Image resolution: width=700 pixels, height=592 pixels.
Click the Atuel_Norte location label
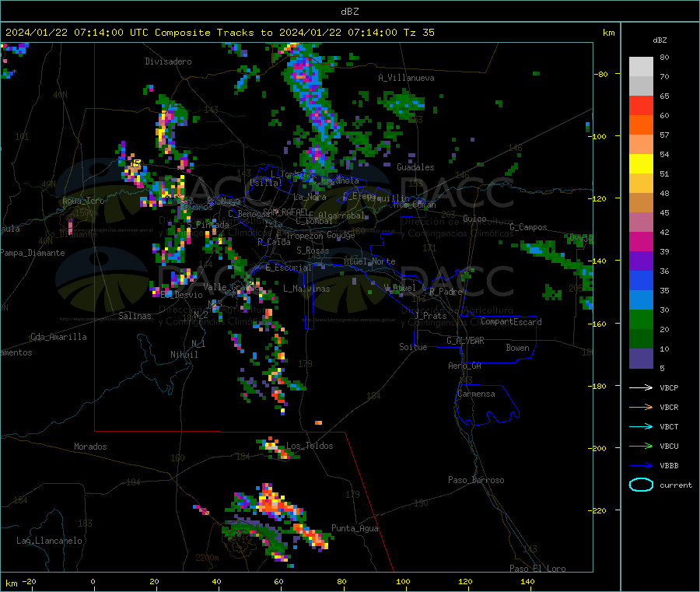[369, 261]
